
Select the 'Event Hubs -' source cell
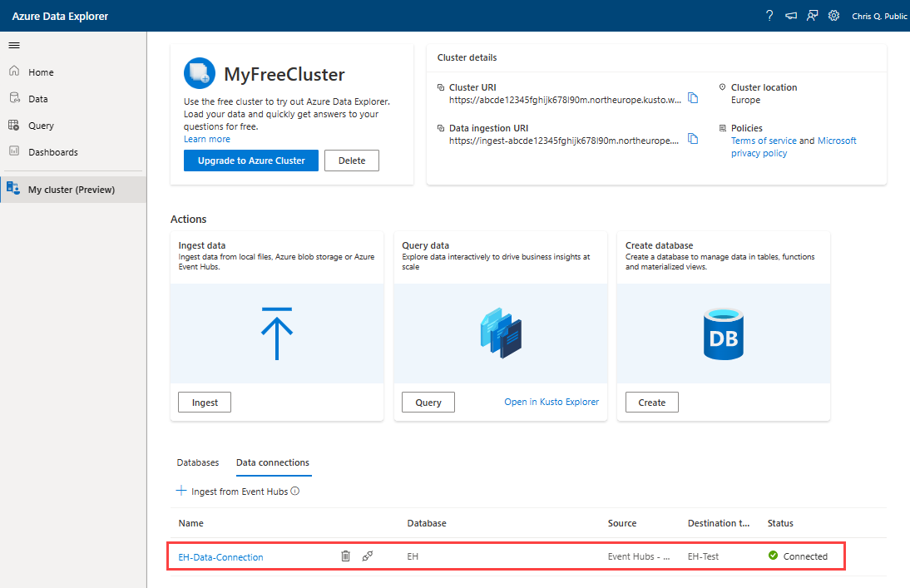(639, 556)
